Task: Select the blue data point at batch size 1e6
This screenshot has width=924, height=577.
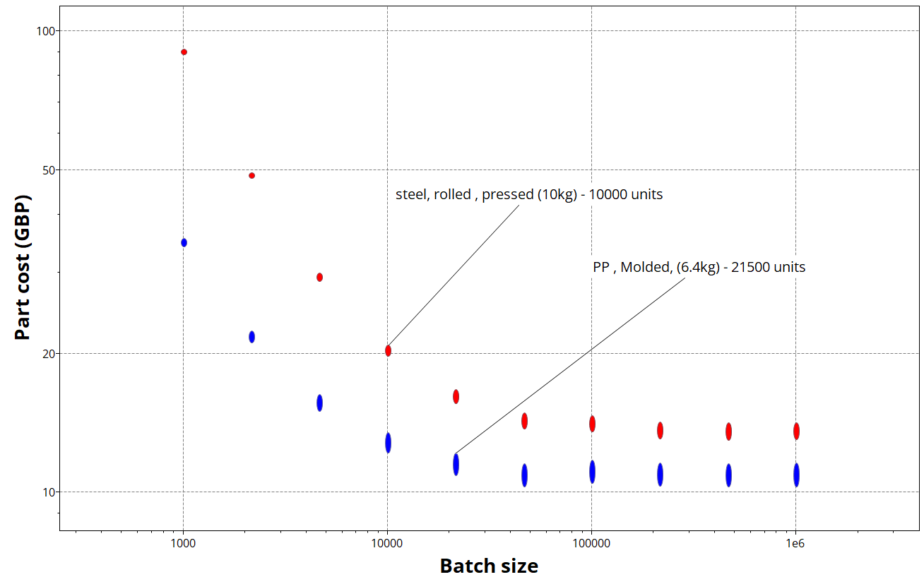Action: coord(796,475)
